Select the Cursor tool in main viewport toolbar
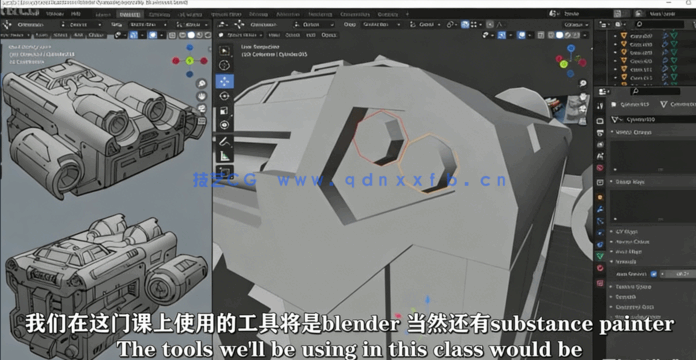Viewport: 696px width, 360px height. [x=225, y=66]
